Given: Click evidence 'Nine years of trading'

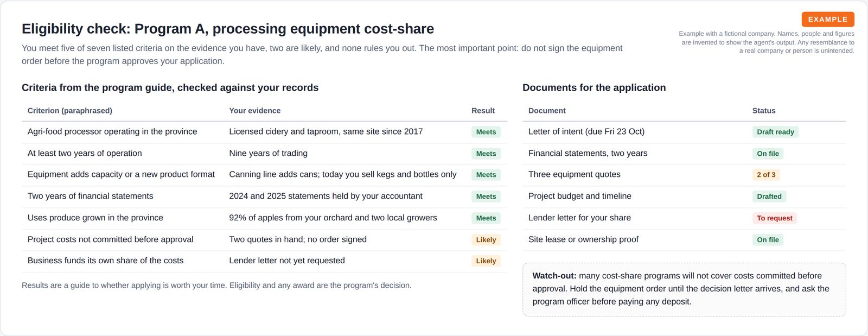Looking at the screenshot, I should 269,153.
